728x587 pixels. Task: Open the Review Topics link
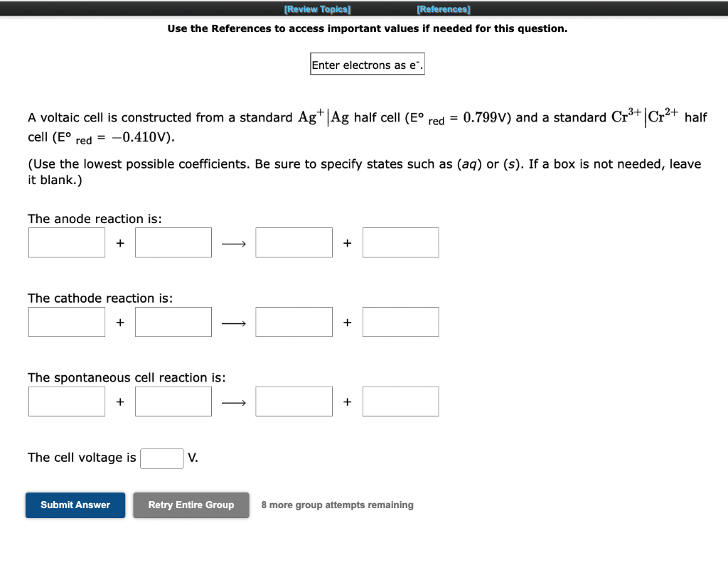tap(317, 9)
